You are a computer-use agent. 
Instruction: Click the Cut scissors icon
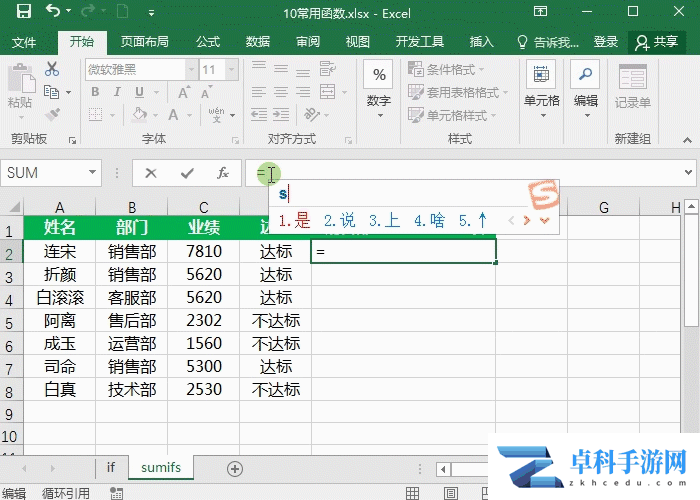pyautogui.click(x=52, y=69)
